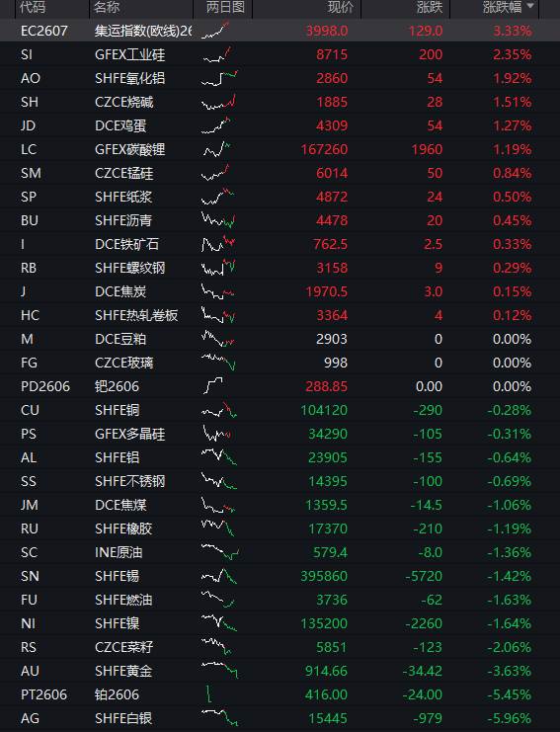Open the SHFE白银 mini trend chart
This screenshot has height=732, width=560.
pyautogui.click(x=219, y=718)
